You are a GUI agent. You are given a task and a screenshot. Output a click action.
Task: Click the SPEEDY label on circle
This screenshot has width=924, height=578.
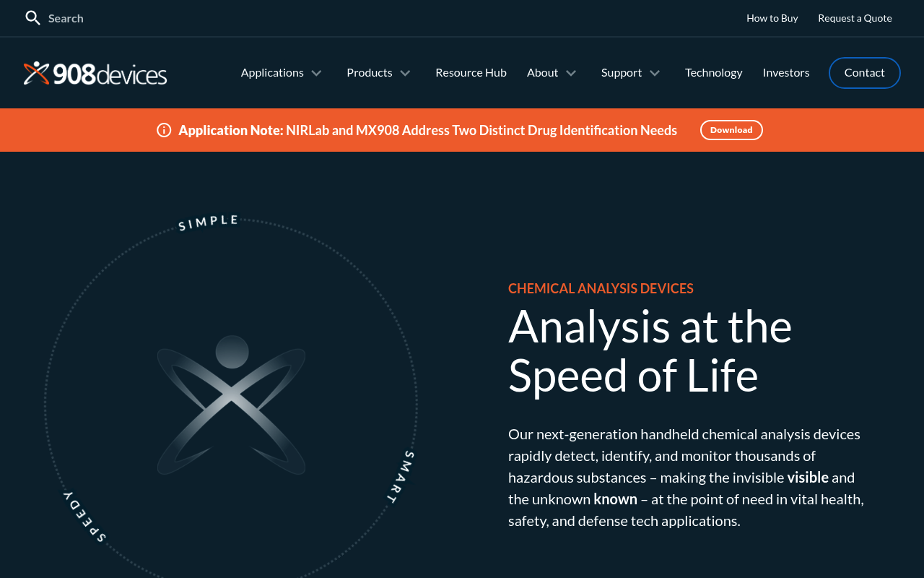tap(85, 517)
